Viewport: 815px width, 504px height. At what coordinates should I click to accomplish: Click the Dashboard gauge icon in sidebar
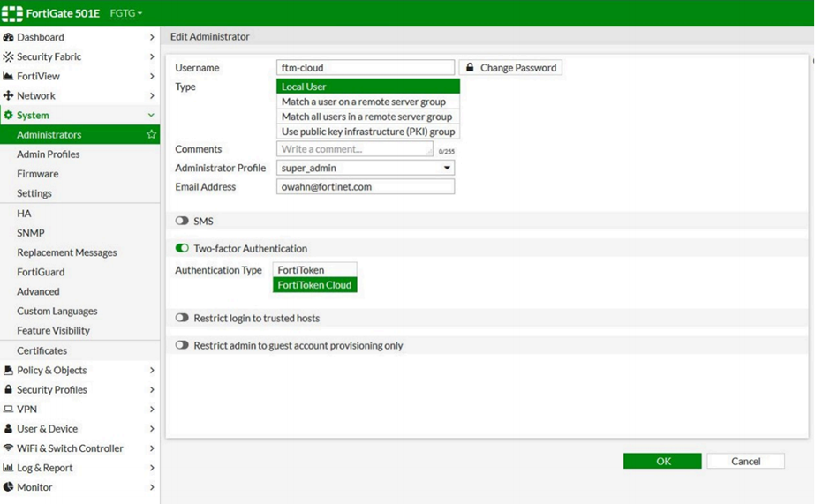(8, 37)
